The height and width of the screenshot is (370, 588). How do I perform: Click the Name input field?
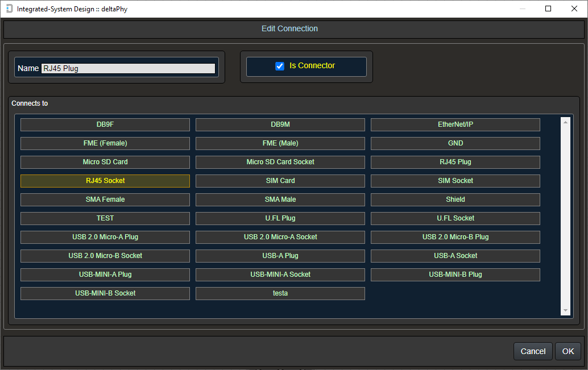[128, 68]
